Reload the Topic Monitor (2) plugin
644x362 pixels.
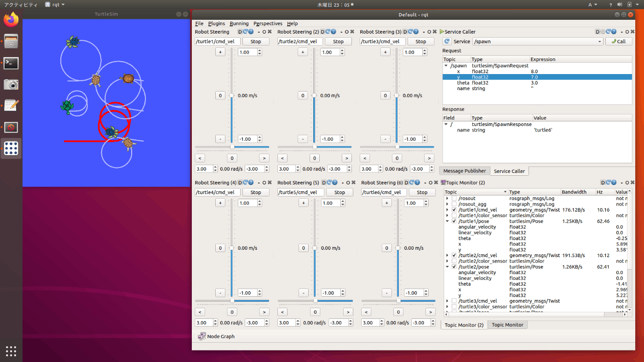[x=608, y=183]
